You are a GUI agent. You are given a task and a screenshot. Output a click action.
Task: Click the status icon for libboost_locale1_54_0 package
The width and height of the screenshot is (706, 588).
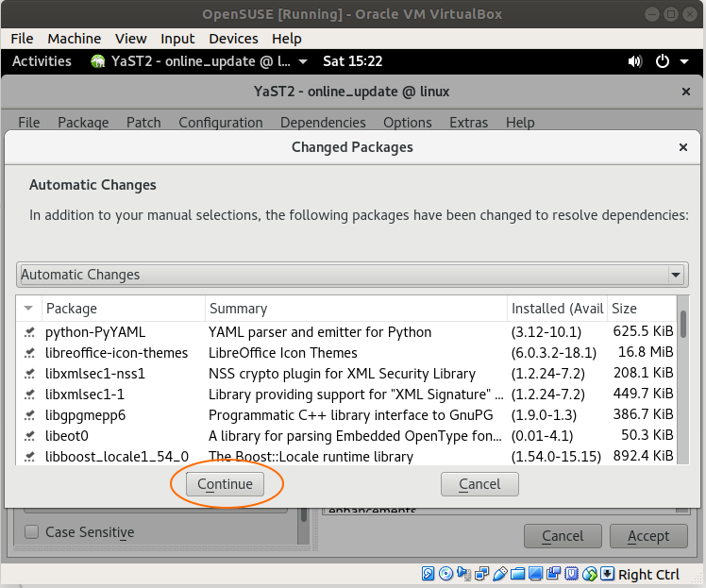point(29,457)
